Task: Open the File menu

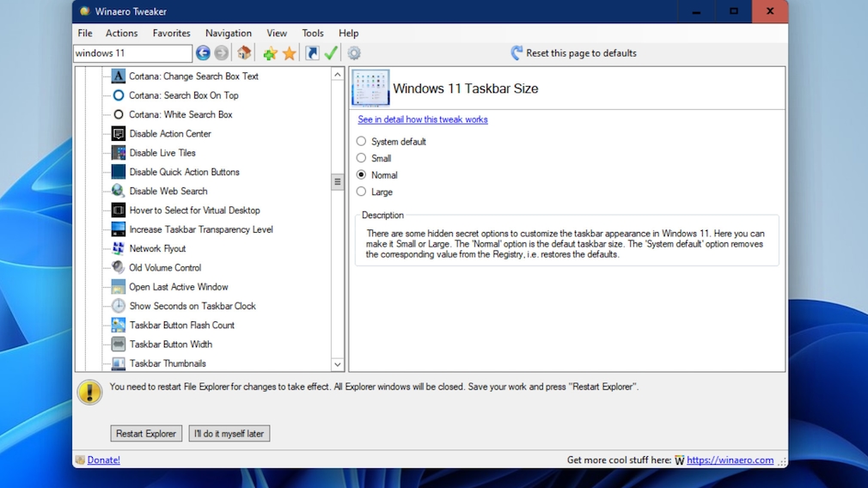Action: (85, 34)
